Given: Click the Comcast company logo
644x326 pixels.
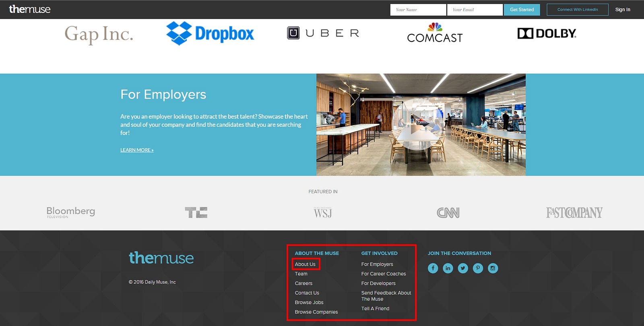Looking at the screenshot, I should (x=435, y=33).
